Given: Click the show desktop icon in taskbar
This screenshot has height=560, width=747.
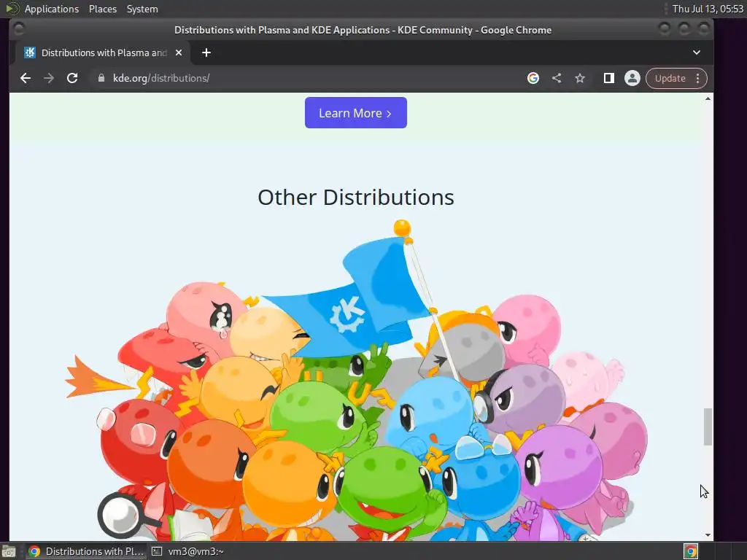Looking at the screenshot, I should pos(9,551).
